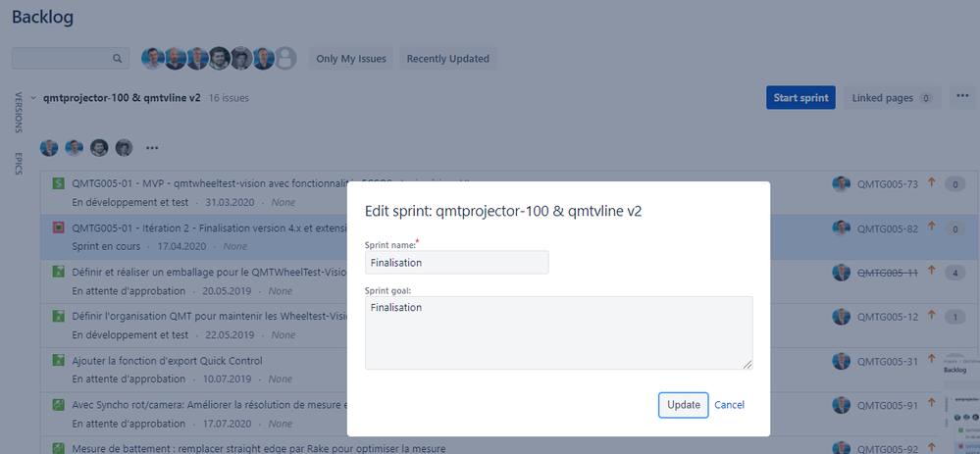Filter by unassigned grey avatar
The height and width of the screenshot is (454, 980).
click(285, 58)
